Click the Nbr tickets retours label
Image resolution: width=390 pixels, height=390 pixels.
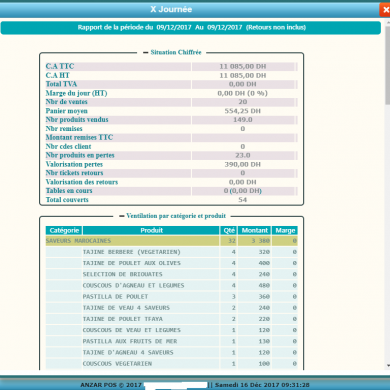tap(74, 173)
